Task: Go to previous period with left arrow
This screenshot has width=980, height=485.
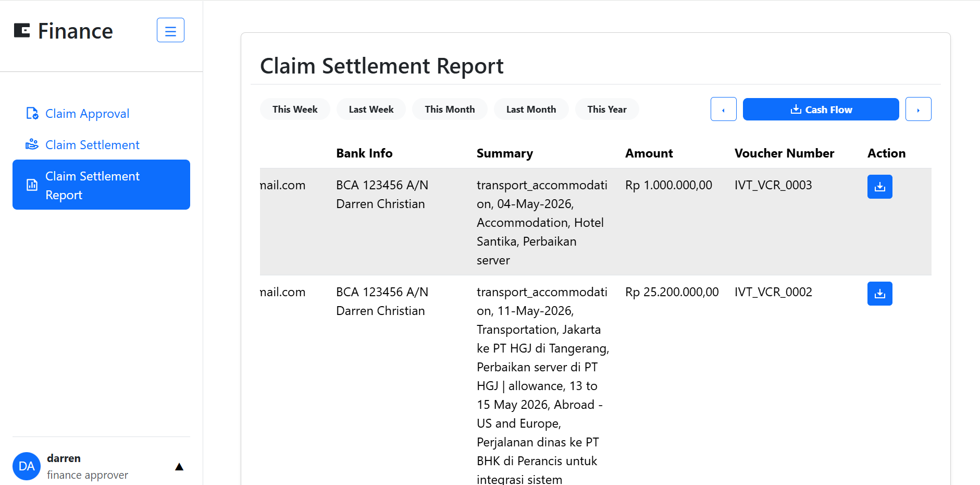Action: coord(723,110)
